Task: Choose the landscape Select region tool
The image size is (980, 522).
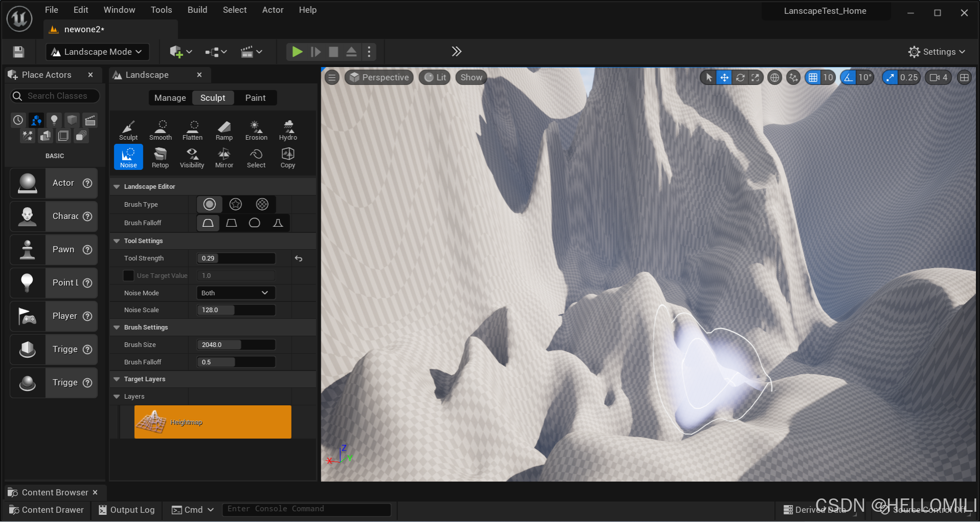Action: (x=256, y=157)
